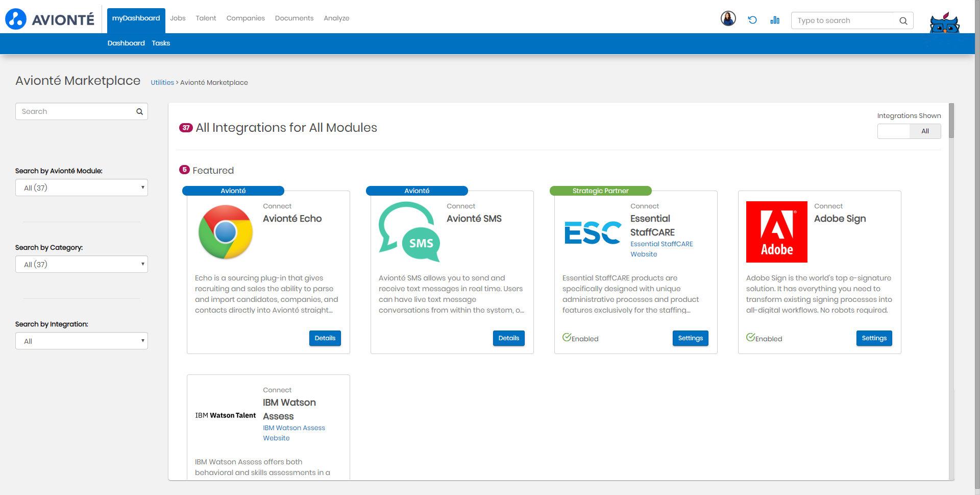Open Search by Integration dropdown
Viewport: 980px width, 495px height.
[x=82, y=341]
